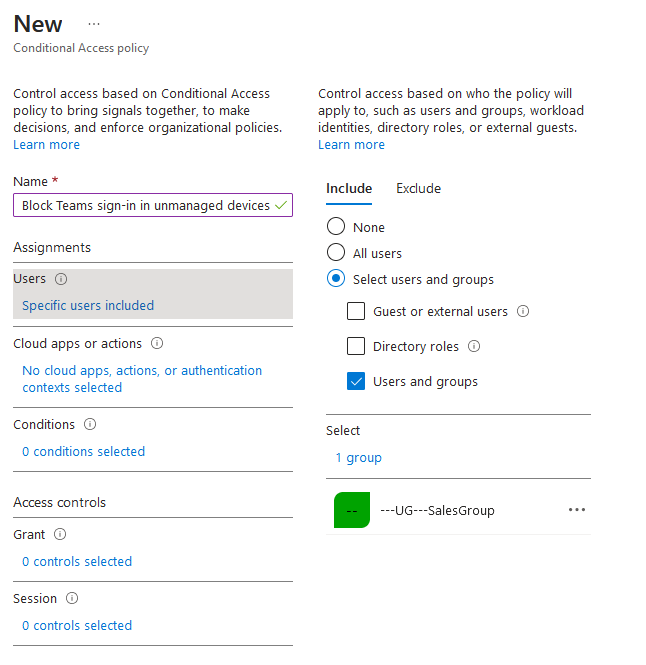646x665 pixels.
Task: Click the Grant info icon
Action: point(60,534)
